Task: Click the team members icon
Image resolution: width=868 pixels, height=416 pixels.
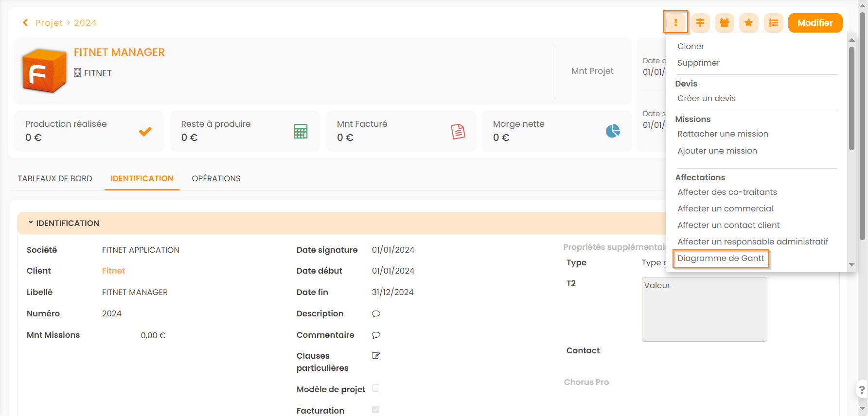Action: [724, 23]
